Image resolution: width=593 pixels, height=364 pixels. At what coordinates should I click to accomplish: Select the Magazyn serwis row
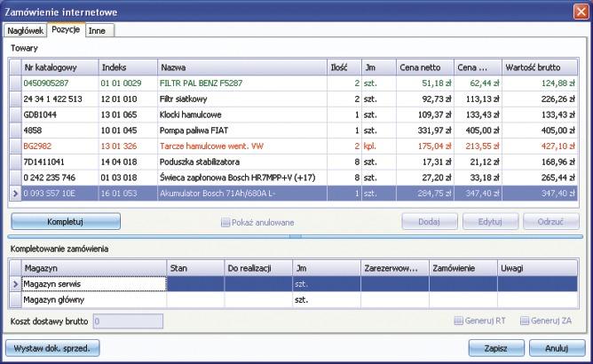click(x=294, y=284)
